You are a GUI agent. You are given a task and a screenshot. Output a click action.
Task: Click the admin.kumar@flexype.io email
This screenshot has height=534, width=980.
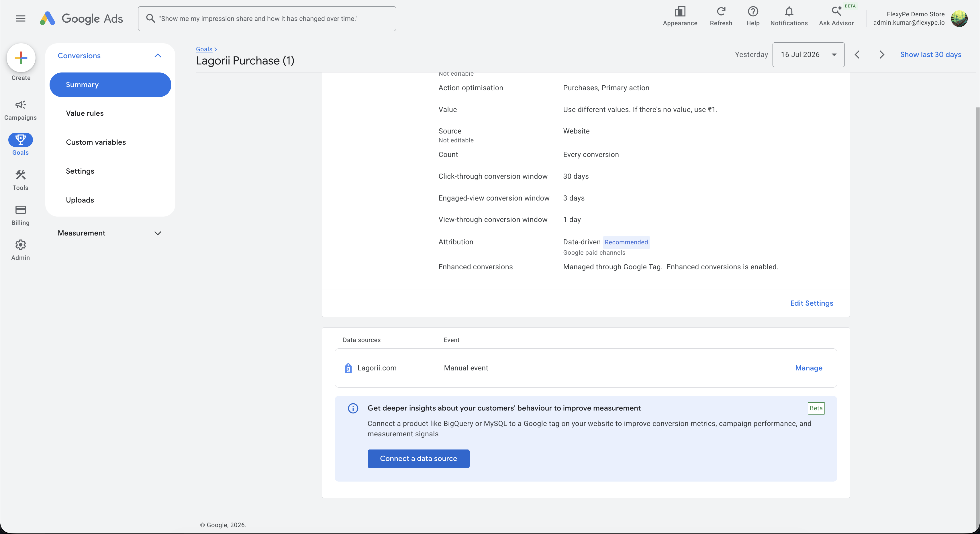click(x=908, y=22)
